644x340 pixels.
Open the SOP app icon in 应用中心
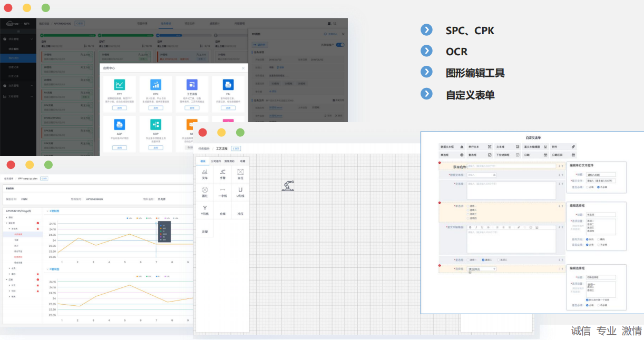[x=155, y=125]
